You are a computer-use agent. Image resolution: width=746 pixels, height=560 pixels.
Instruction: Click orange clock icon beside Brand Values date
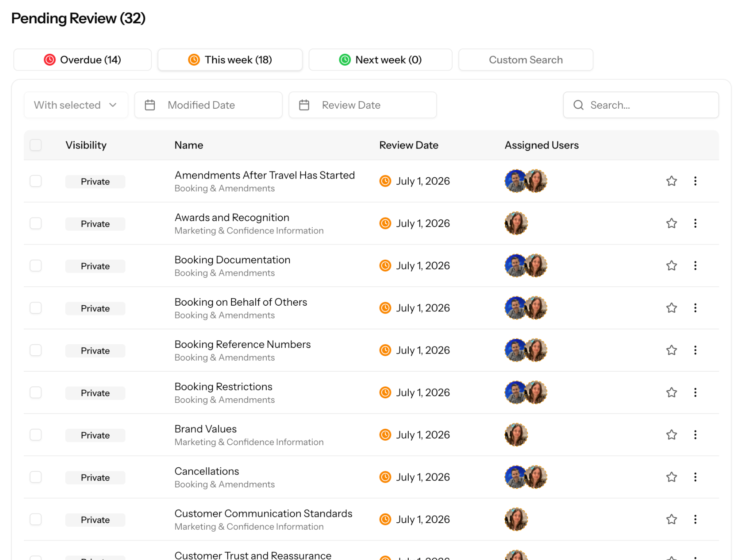click(x=385, y=435)
